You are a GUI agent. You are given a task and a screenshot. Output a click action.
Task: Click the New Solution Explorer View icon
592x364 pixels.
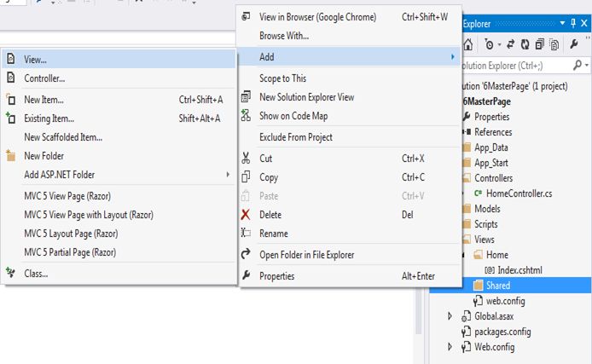tap(246, 96)
